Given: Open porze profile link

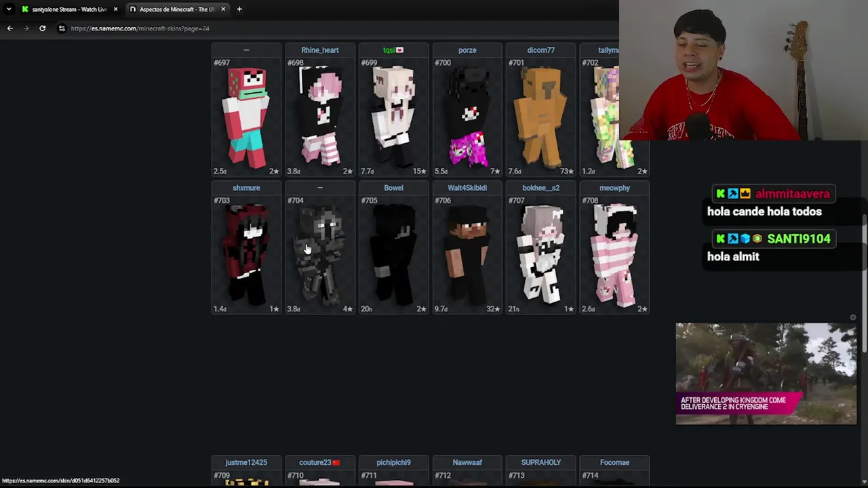Looking at the screenshot, I should 467,50.
